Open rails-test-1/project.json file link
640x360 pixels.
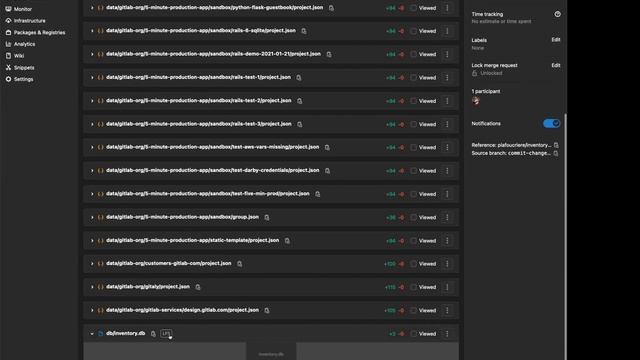(x=198, y=77)
